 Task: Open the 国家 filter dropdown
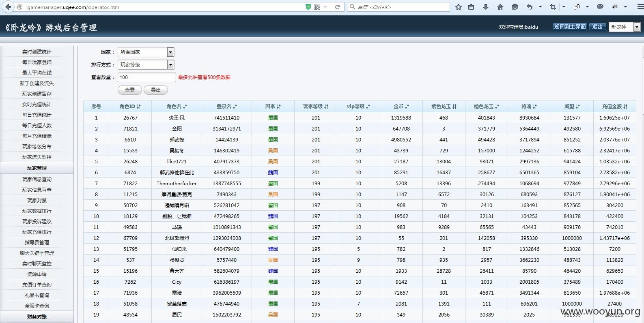pos(146,52)
